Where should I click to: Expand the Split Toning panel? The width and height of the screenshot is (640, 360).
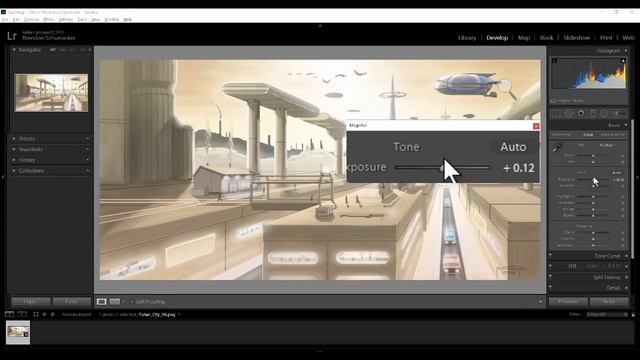(x=627, y=277)
